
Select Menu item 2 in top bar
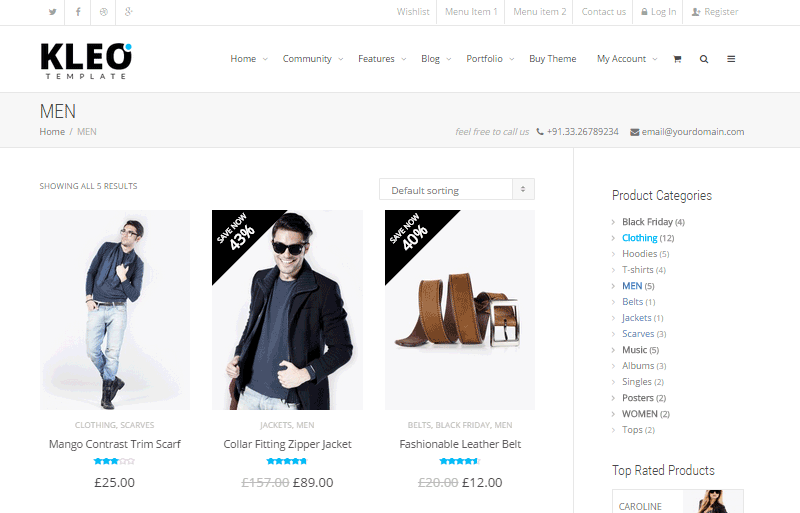pyautogui.click(x=539, y=12)
